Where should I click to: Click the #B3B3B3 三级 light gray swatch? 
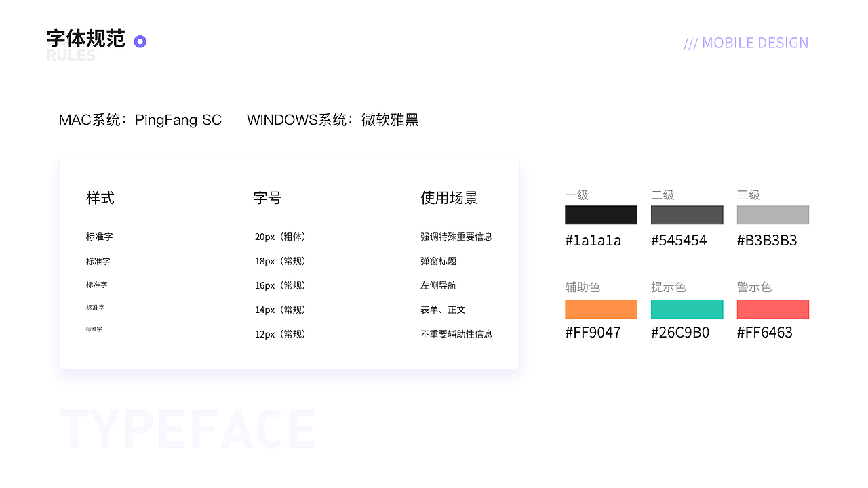772,214
